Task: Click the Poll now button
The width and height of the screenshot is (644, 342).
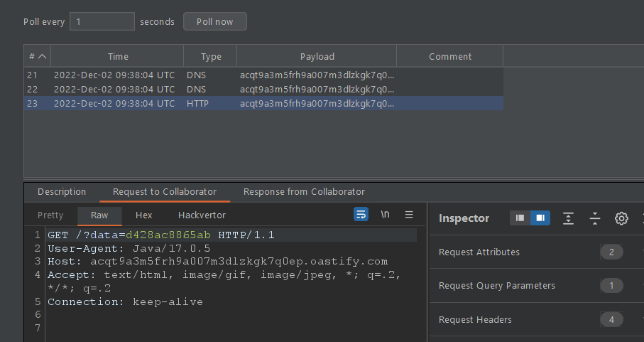Action: coord(215,21)
